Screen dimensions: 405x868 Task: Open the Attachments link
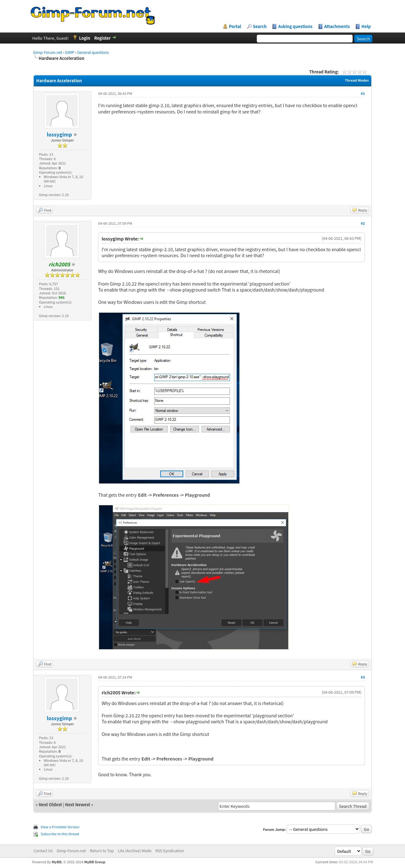pos(337,26)
